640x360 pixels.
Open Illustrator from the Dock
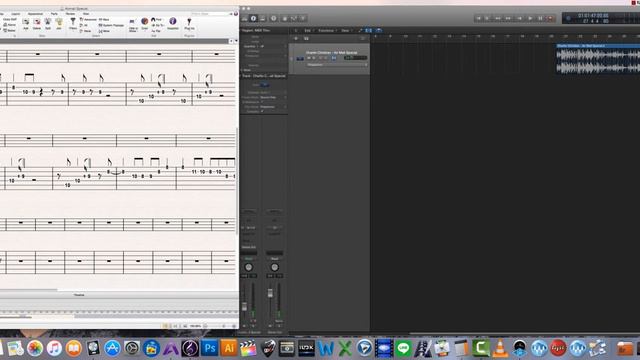(229, 348)
